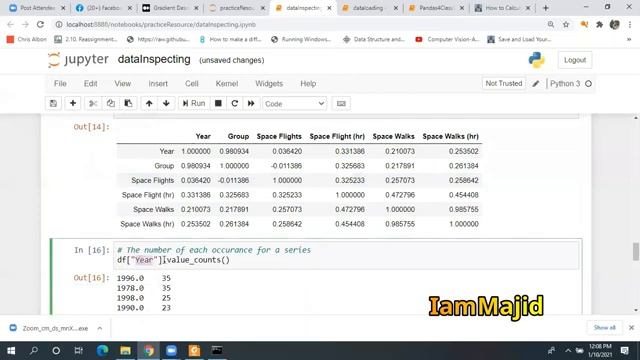Expand the Zoom download item chevron
This screenshot has height=360, width=640.
pos(100,328)
